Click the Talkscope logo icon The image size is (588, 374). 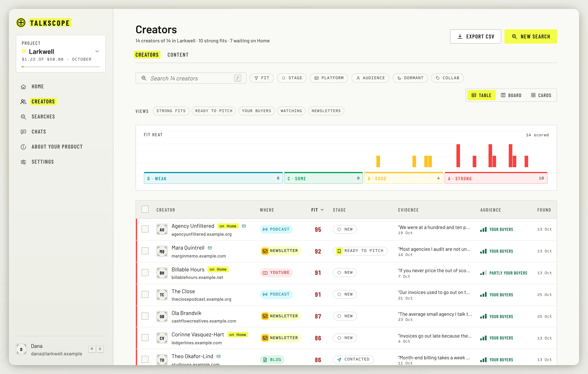[x=21, y=23]
